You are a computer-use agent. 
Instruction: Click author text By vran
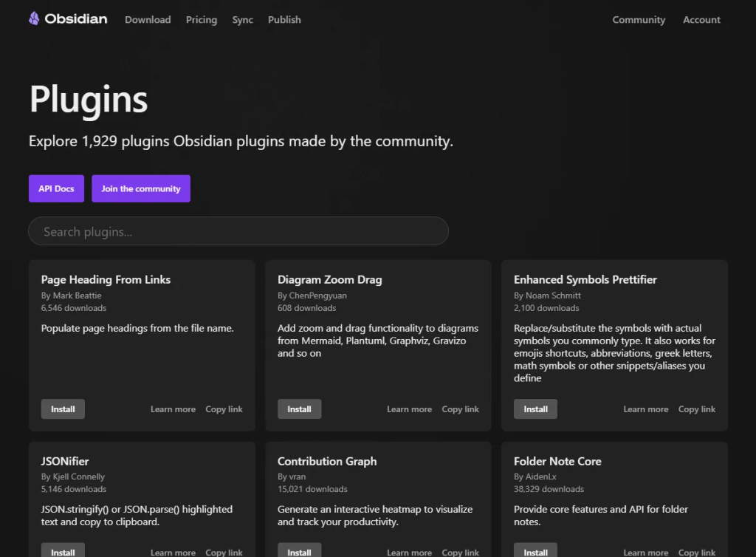292,476
